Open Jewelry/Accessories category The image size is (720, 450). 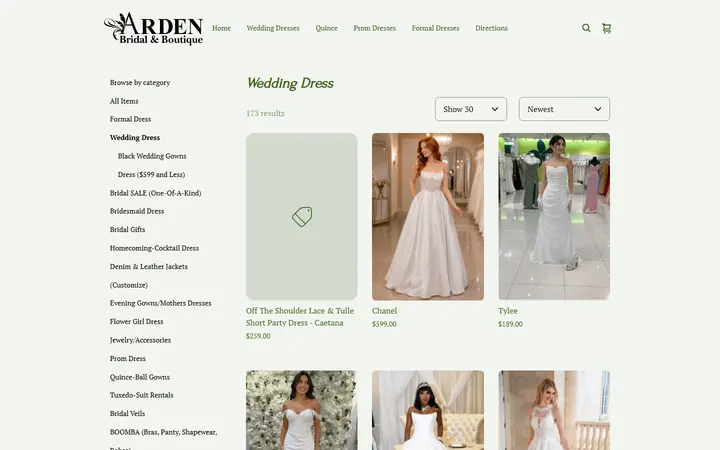pos(141,340)
